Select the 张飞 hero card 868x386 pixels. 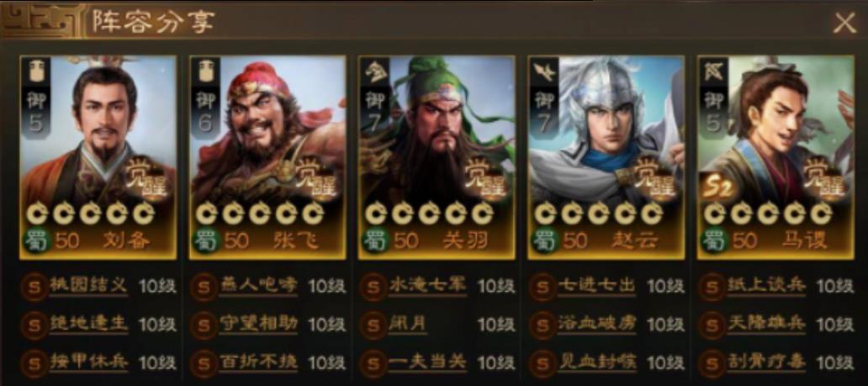[267, 157]
